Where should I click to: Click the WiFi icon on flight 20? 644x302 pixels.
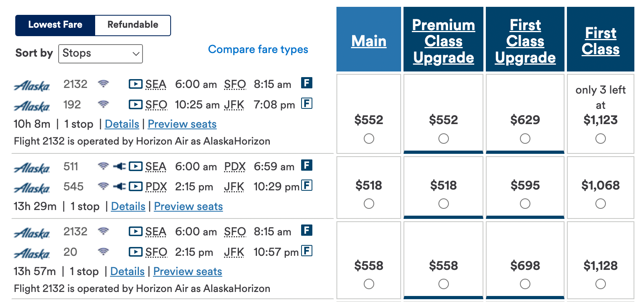pyautogui.click(x=104, y=252)
